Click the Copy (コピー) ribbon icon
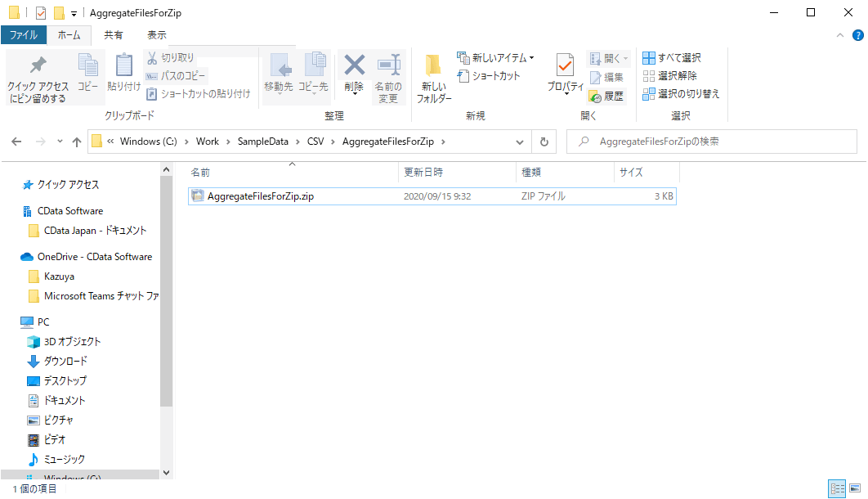This screenshot has width=868, height=499. (x=87, y=72)
